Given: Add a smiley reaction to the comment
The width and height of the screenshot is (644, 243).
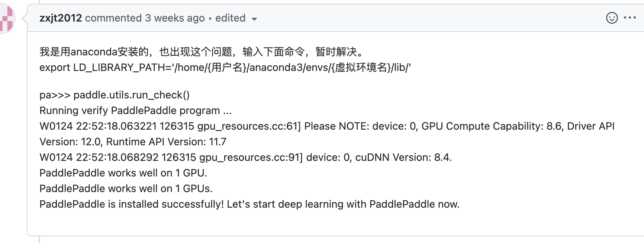Looking at the screenshot, I should point(612,17).
